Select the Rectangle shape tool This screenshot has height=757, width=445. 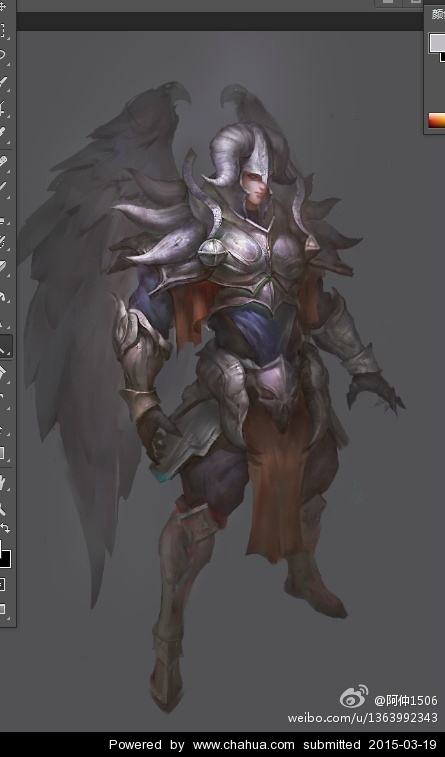click(x=2, y=453)
